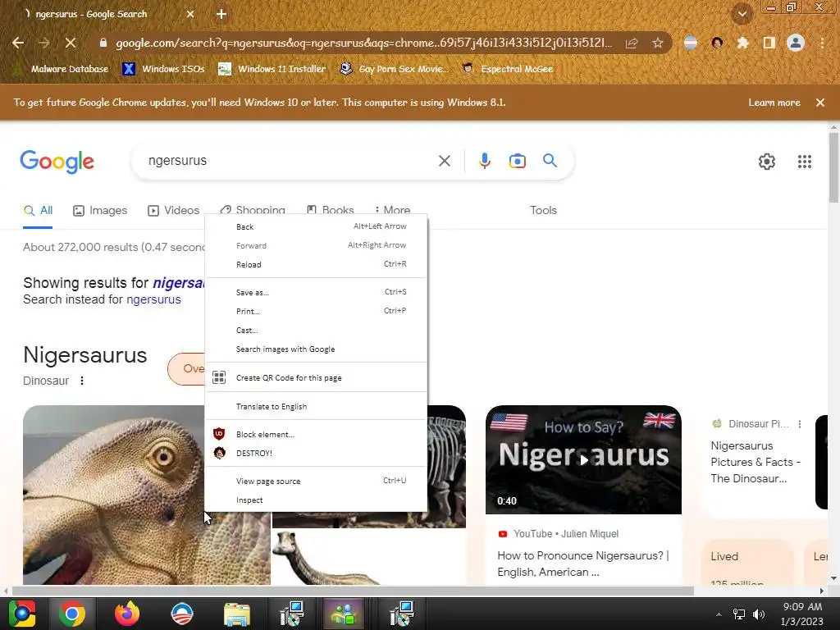
Task: Click the Windows Start button
Action: coord(22,614)
